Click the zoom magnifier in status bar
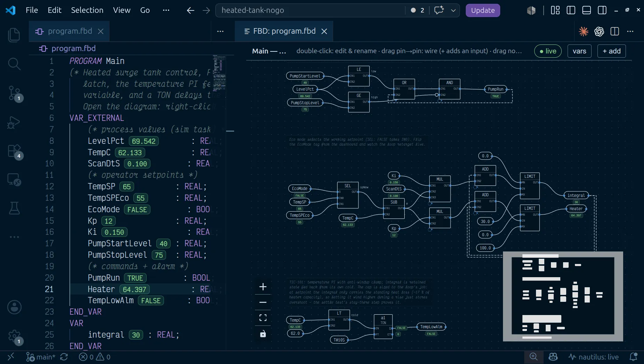This screenshot has height=364, width=644. [534, 357]
